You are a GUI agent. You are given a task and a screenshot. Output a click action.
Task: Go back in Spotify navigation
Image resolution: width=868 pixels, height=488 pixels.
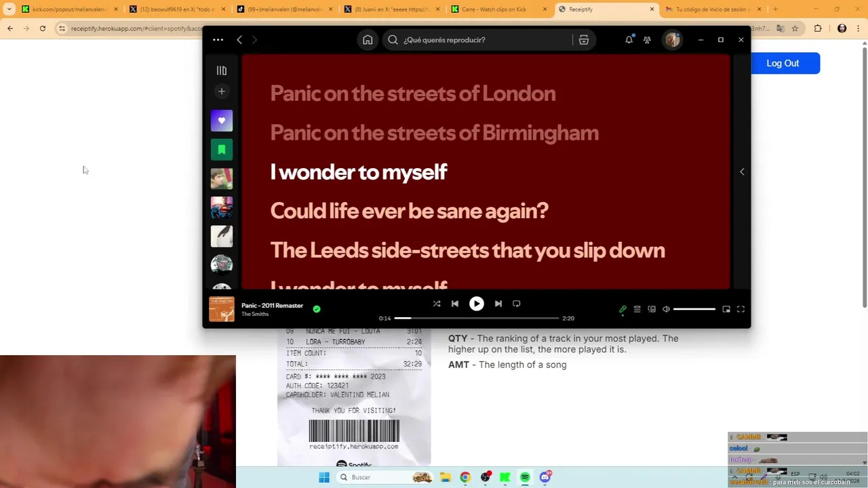(239, 40)
